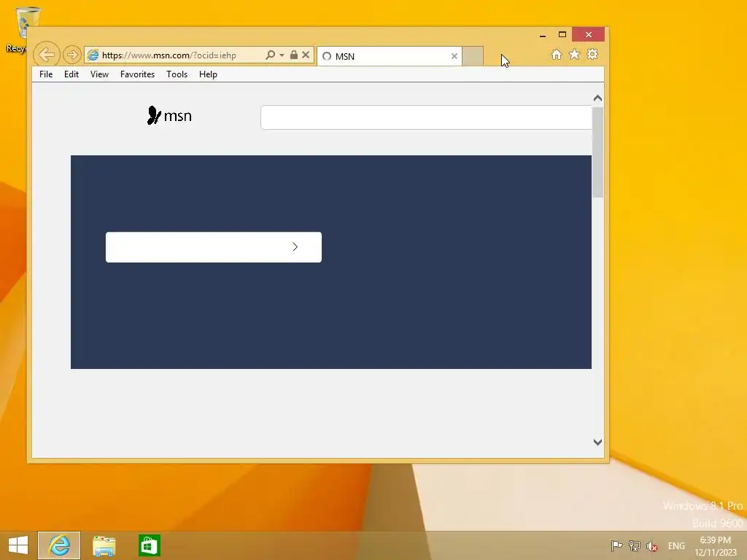Open the Edit menu
Viewport: 747px width, 560px height.
point(71,74)
